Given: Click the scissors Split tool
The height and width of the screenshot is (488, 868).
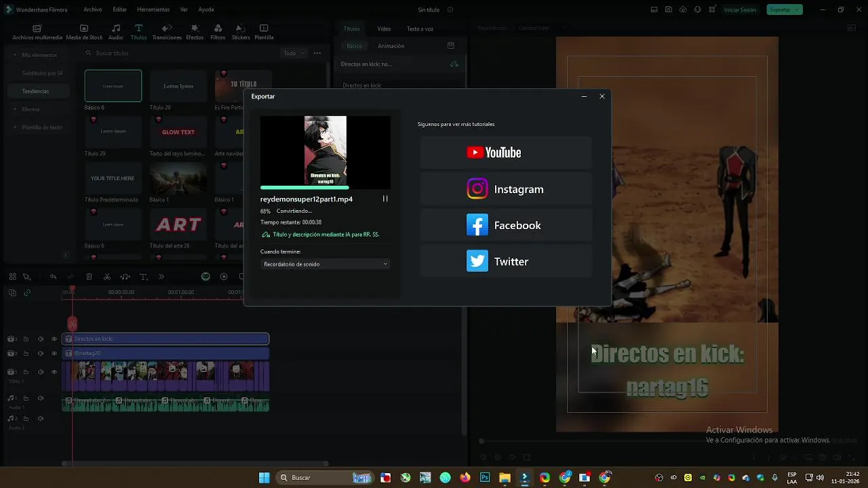Looking at the screenshot, I should pos(107,277).
